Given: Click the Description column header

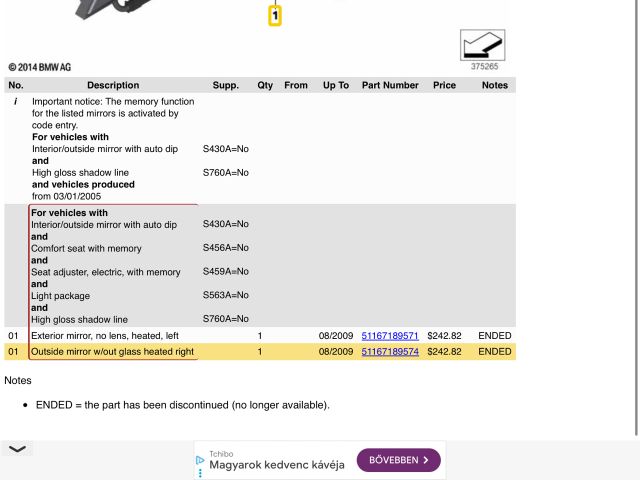Looking at the screenshot, I should [113, 85].
